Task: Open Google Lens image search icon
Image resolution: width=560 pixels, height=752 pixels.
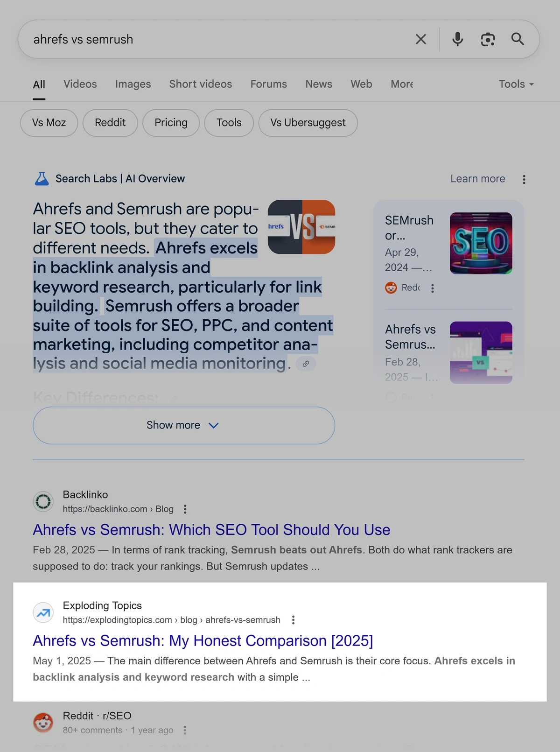Action: point(488,39)
